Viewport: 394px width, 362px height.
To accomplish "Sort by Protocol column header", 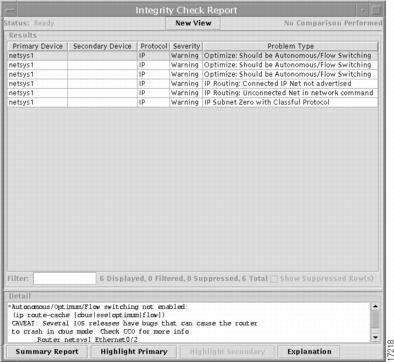I will click(154, 46).
